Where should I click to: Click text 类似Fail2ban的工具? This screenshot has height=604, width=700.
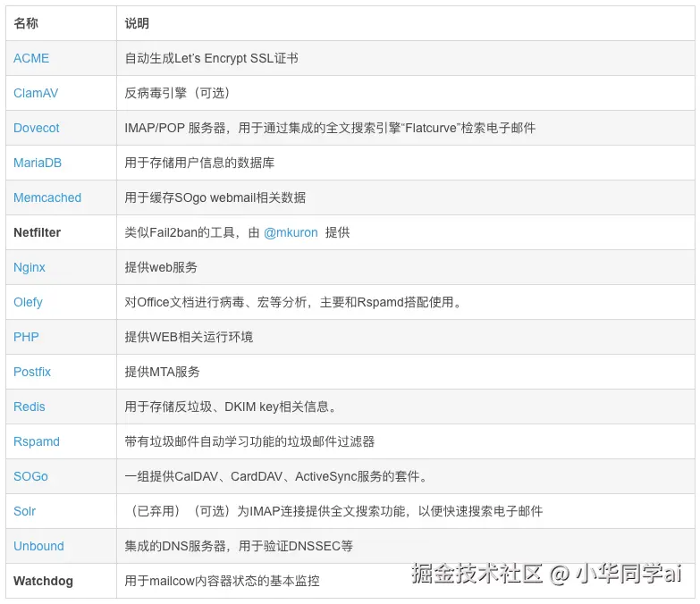(x=180, y=232)
